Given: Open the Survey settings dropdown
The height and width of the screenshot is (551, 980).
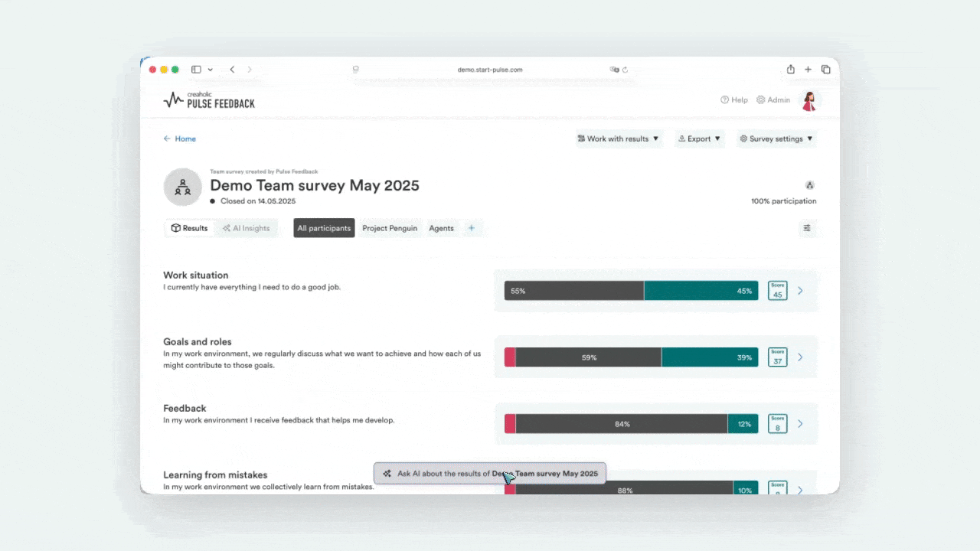Looking at the screenshot, I should 776,139.
